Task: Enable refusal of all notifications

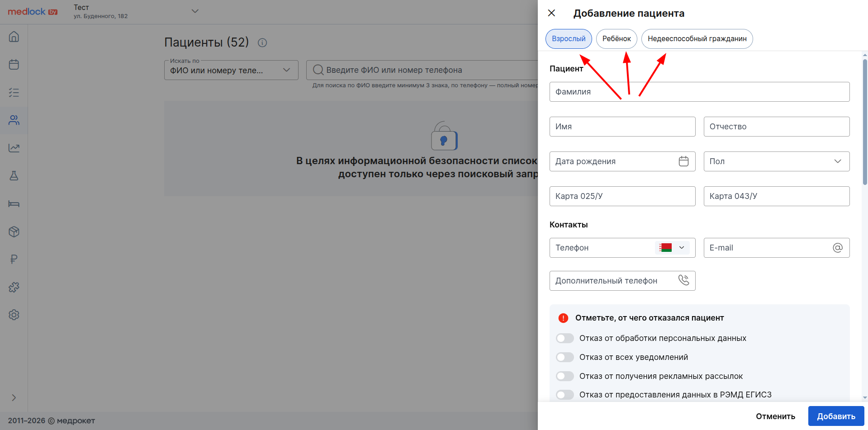Action: point(565,357)
